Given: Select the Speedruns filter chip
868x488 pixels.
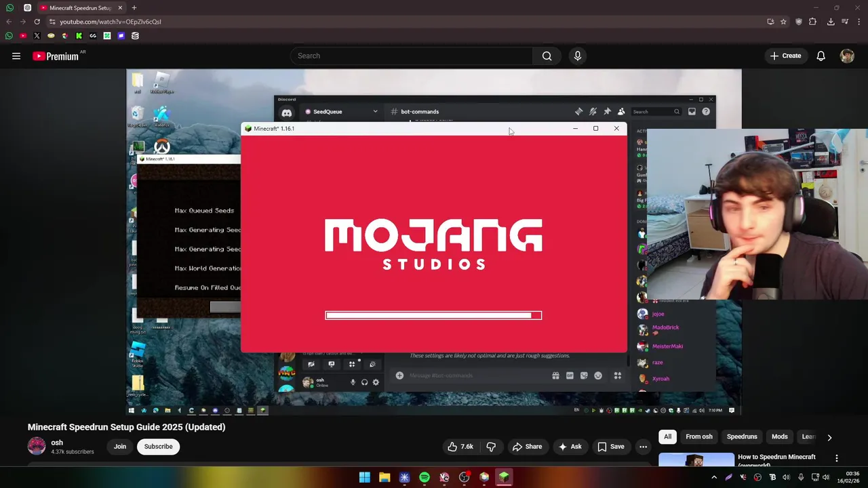Looking at the screenshot, I should 742,437.
